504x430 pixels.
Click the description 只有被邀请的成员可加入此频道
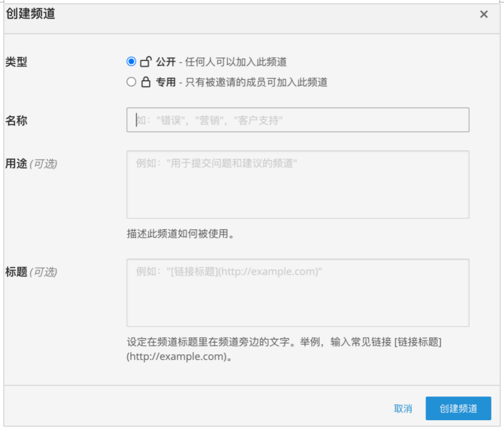256,83
